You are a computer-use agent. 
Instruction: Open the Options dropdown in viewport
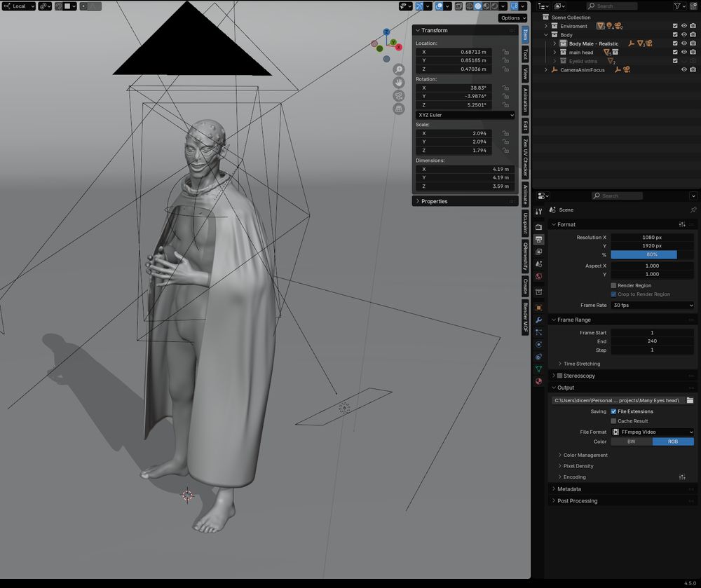pos(513,18)
